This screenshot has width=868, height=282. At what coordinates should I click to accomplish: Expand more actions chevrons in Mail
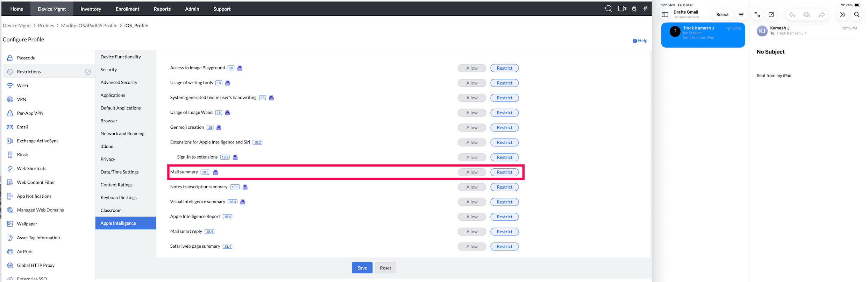842,15
